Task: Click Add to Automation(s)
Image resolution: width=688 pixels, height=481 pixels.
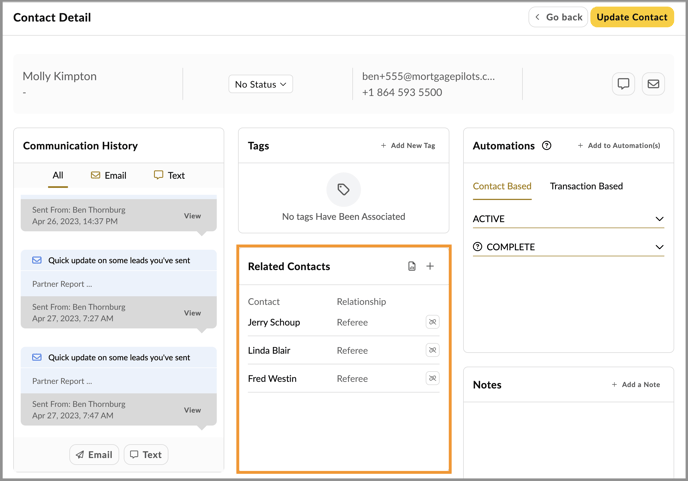Action: tap(619, 145)
